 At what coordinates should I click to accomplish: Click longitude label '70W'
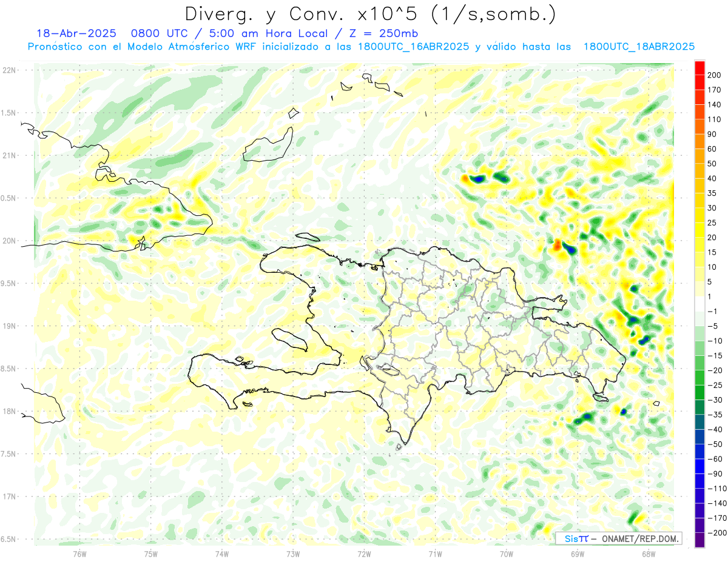click(507, 554)
